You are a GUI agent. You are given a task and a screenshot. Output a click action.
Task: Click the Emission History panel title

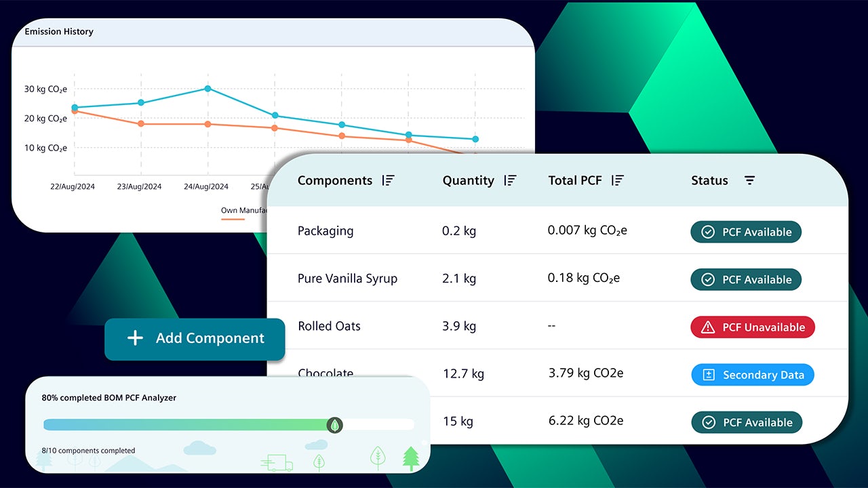point(59,32)
